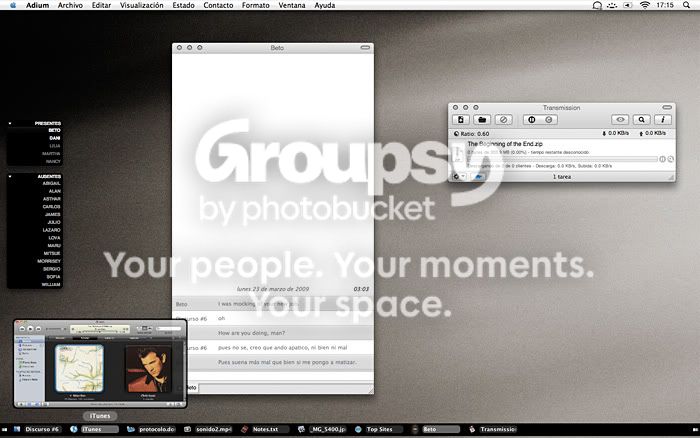
Task: Open the Visualización menu
Action: (x=142, y=5)
